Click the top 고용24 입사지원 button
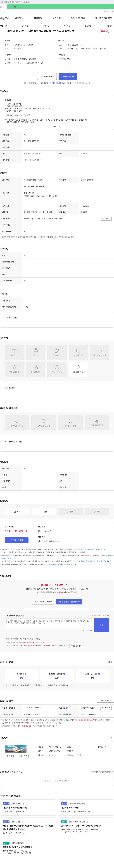This screenshot has height=868, width=114. [67, 76]
